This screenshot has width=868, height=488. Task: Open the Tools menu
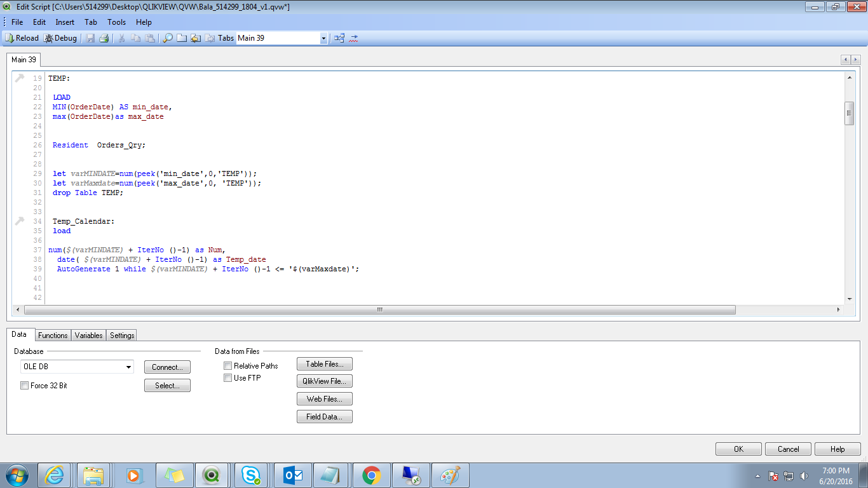coord(116,22)
